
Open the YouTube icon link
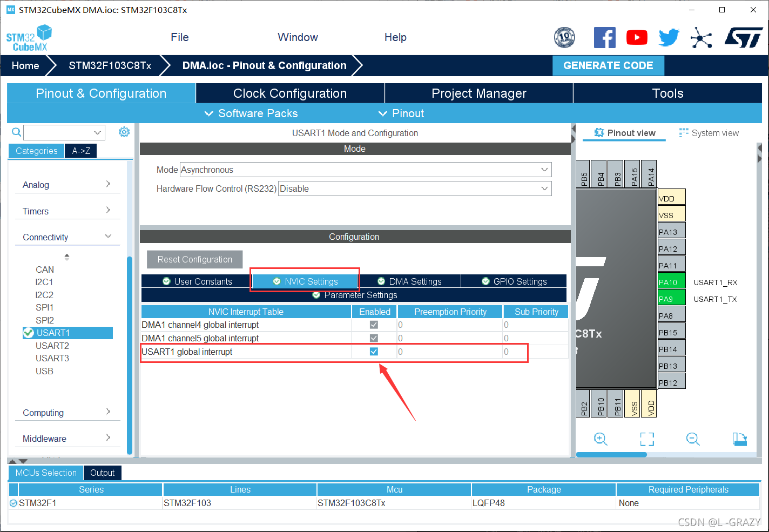pyautogui.click(x=637, y=37)
